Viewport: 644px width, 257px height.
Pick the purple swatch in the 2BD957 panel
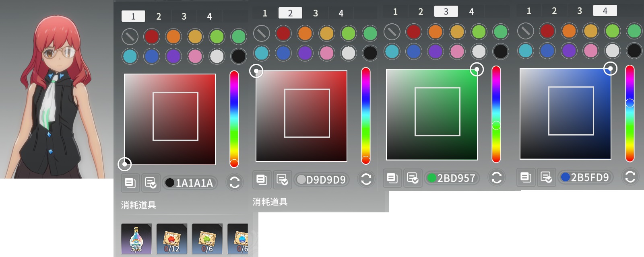[436, 51]
